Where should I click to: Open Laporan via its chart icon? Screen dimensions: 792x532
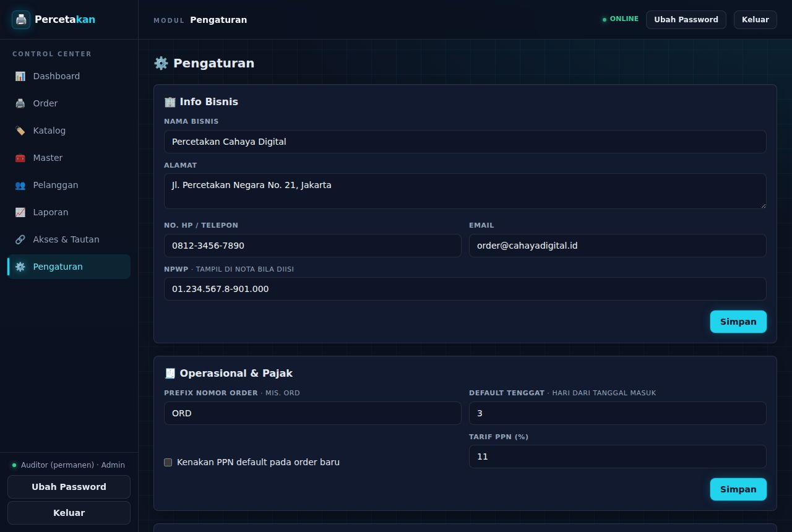pos(20,212)
